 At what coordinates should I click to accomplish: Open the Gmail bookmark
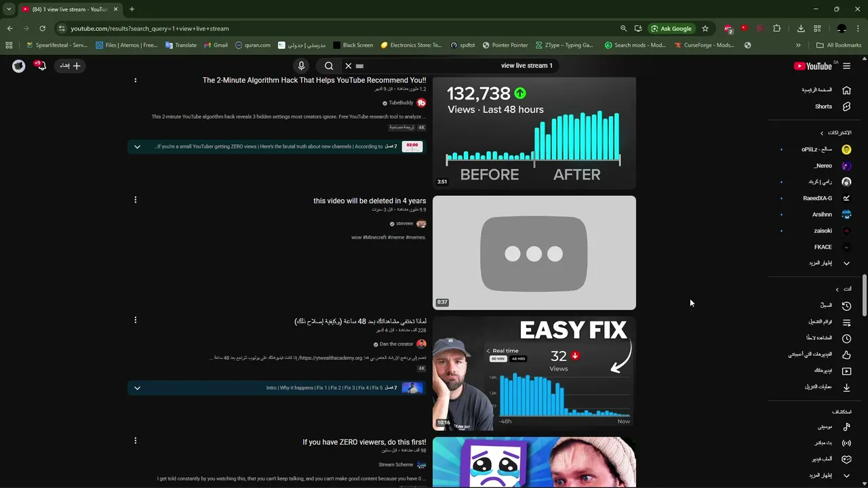[216, 45]
